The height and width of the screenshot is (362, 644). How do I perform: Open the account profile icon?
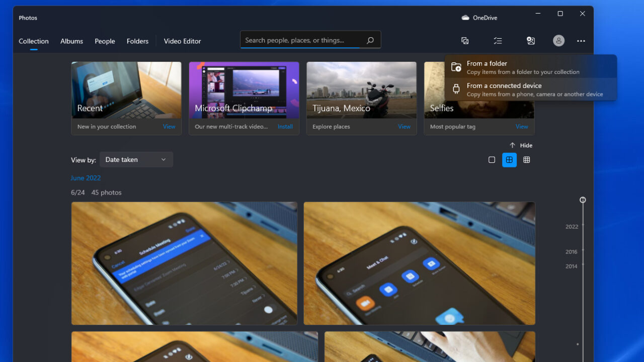(558, 41)
